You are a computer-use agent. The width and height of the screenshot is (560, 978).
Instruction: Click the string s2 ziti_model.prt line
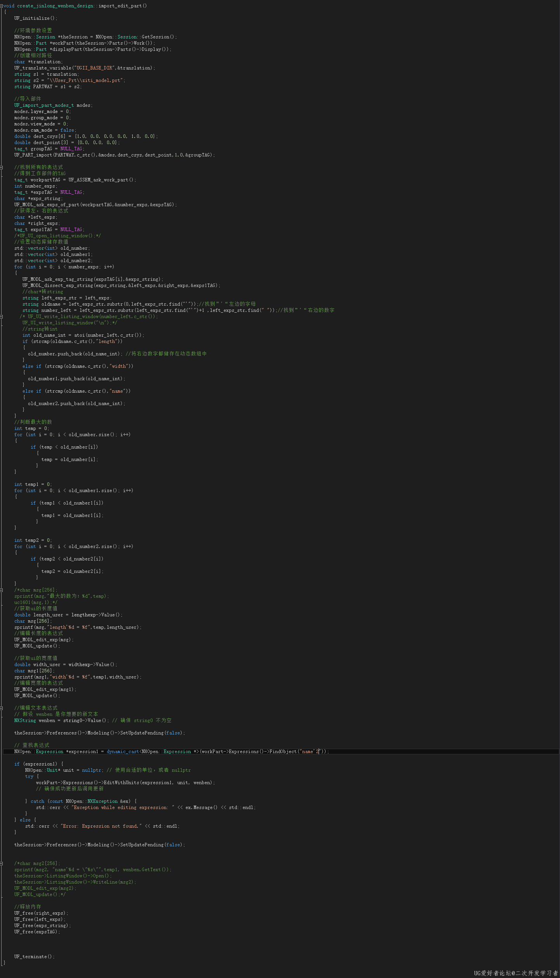[70, 80]
